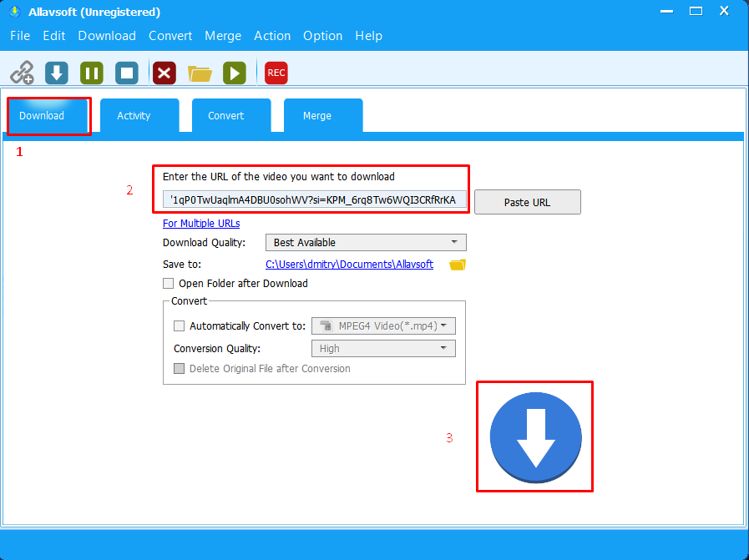This screenshot has height=560, width=749.
Task: Open the Convert menu in menu bar
Action: pyautogui.click(x=170, y=36)
